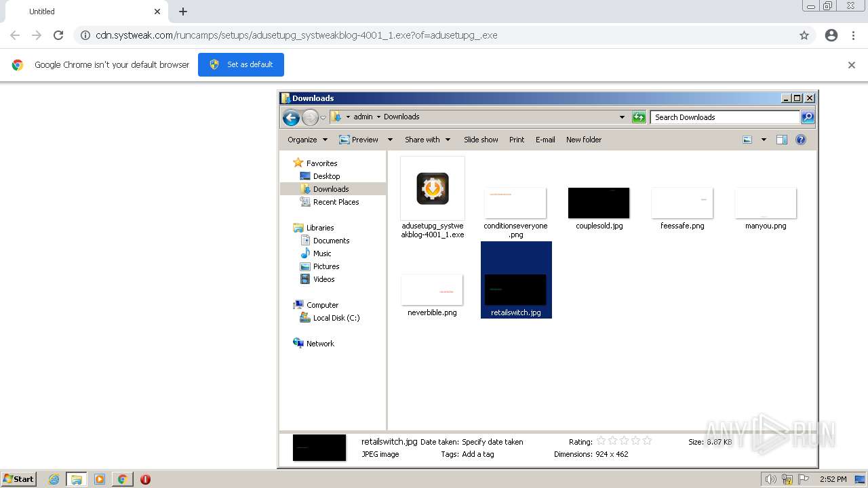
Task: Open the Organize menu
Action: [x=307, y=140]
